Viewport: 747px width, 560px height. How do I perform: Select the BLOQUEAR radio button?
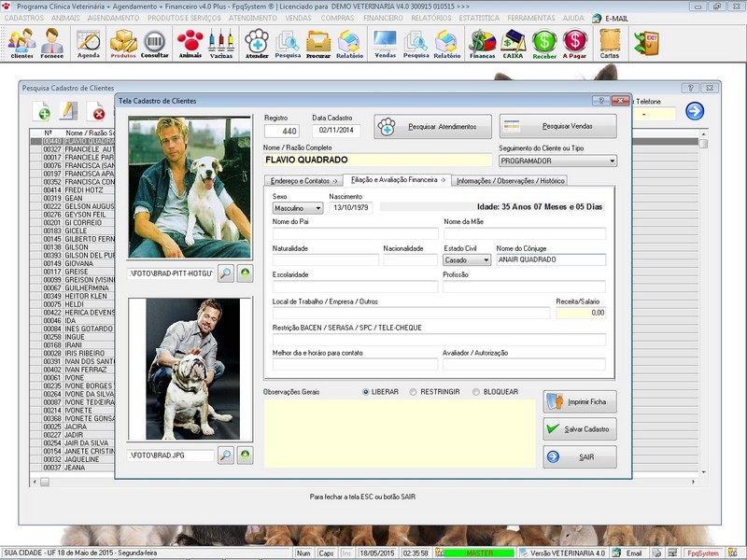click(476, 392)
